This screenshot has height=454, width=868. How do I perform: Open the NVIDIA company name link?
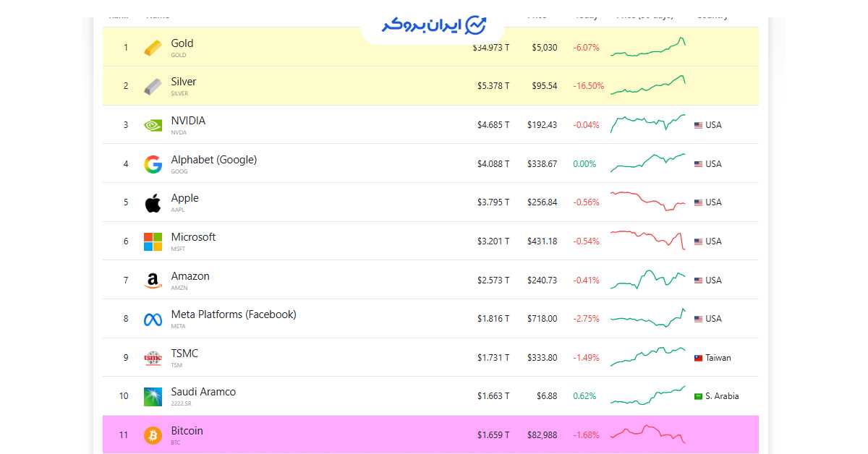pyautogui.click(x=188, y=121)
